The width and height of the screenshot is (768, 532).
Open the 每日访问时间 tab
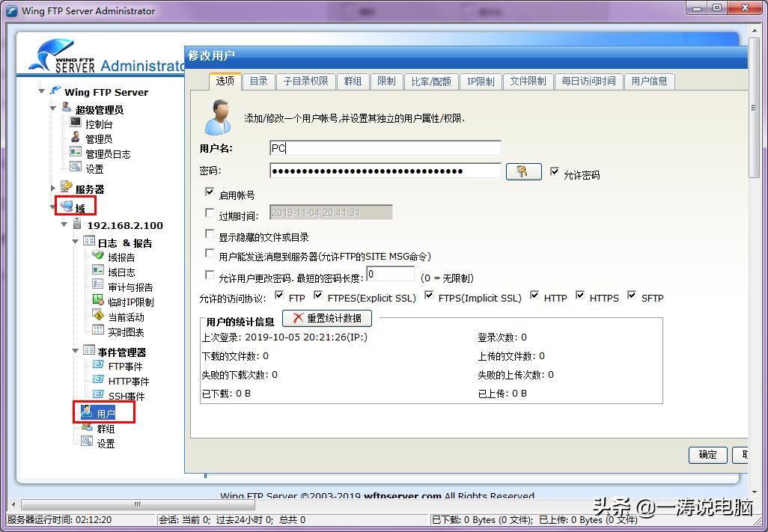(589, 82)
